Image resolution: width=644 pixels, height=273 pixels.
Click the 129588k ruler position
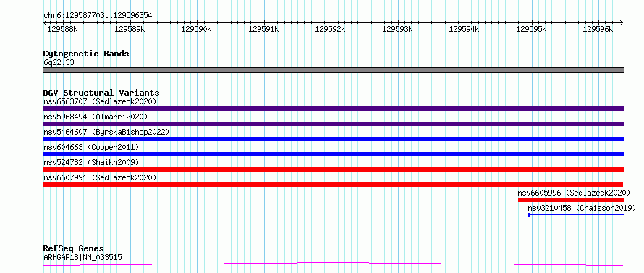[62, 29]
